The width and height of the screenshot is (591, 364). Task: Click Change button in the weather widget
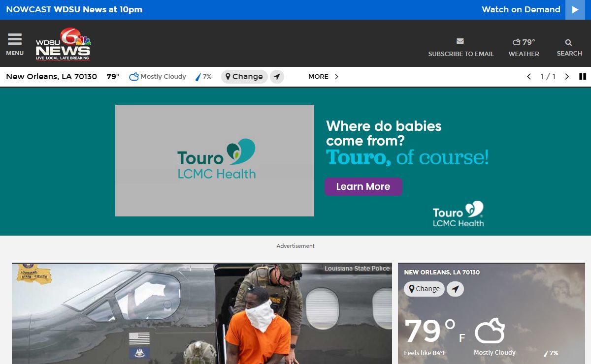click(424, 289)
